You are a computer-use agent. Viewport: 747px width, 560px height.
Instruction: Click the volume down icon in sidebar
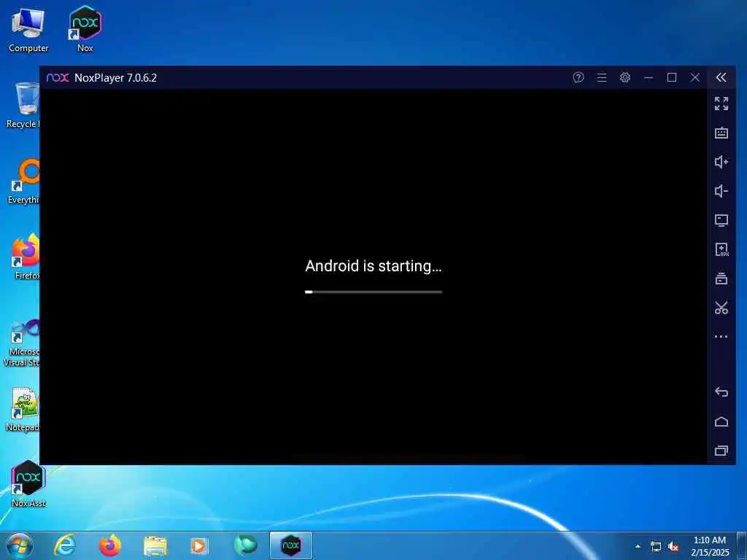[721, 191]
